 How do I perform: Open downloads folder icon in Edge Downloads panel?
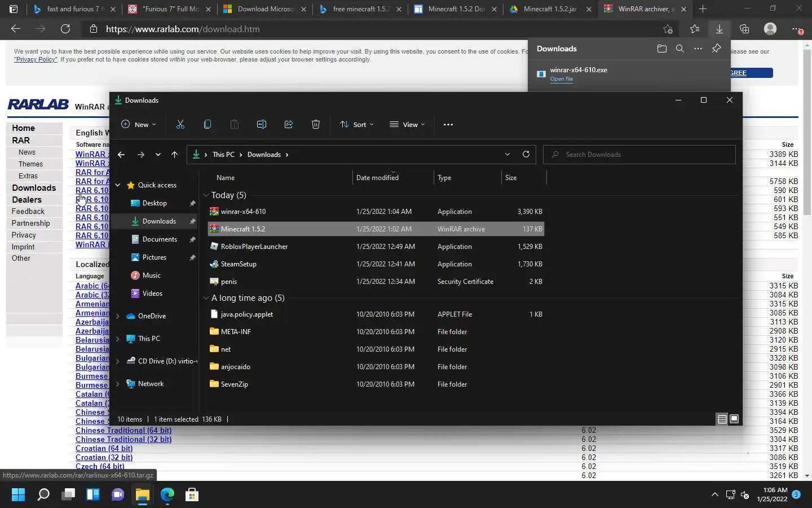(x=662, y=49)
